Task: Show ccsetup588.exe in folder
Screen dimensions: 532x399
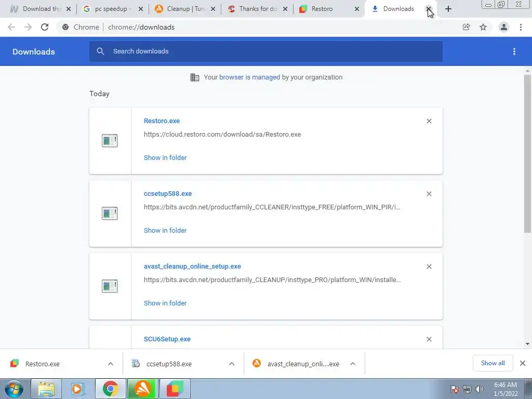Action: coord(165,230)
